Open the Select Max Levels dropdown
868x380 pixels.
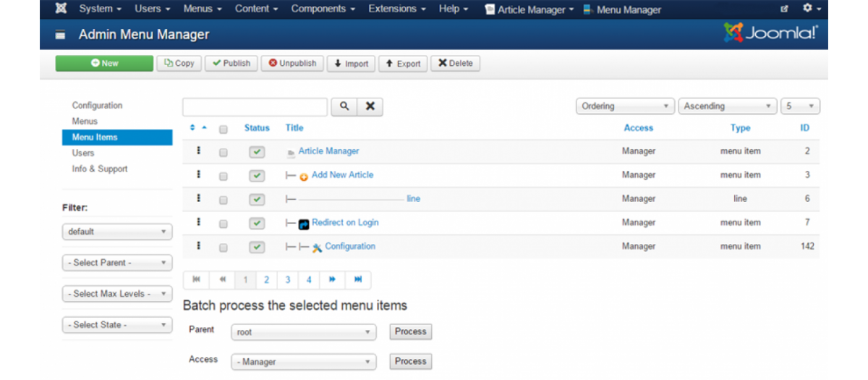[x=117, y=294]
